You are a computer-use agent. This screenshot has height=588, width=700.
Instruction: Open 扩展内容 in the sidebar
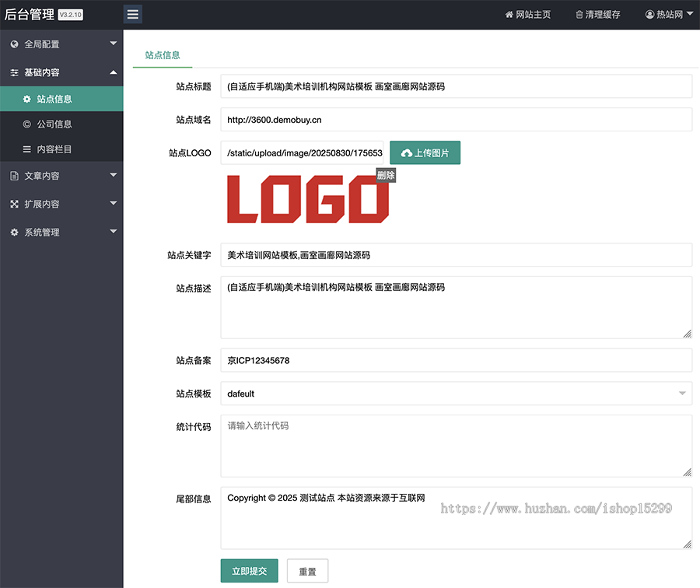click(61, 204)
